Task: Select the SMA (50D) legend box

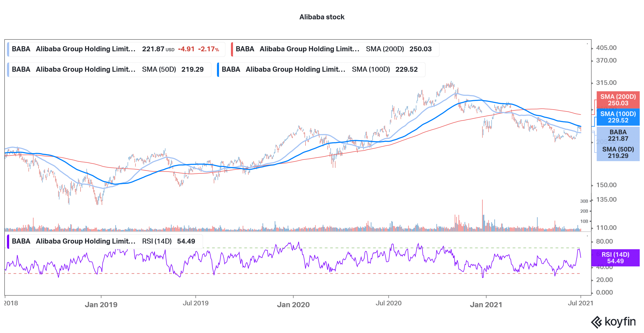Action: tap(109, 70)
